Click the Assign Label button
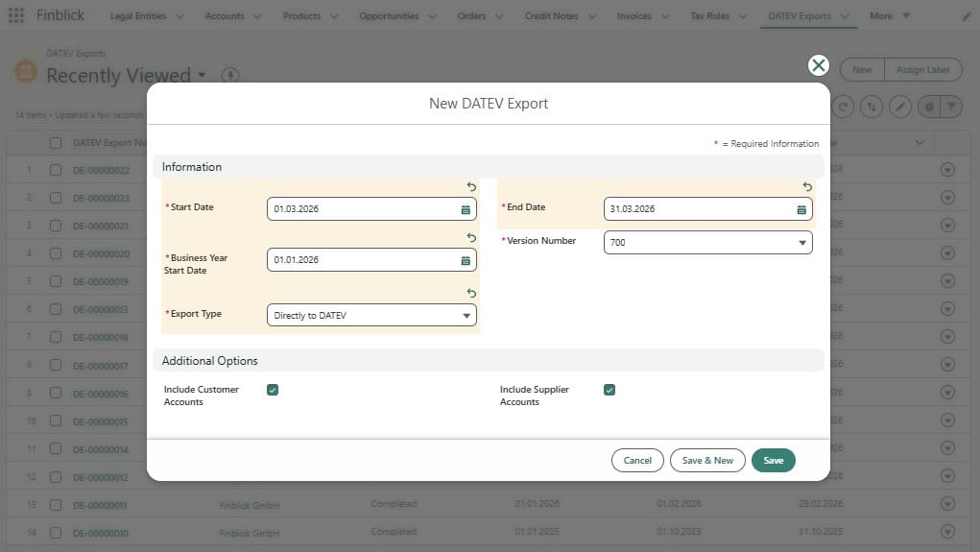The width and height of the screenshot is (980, 552). click(923, 70)
